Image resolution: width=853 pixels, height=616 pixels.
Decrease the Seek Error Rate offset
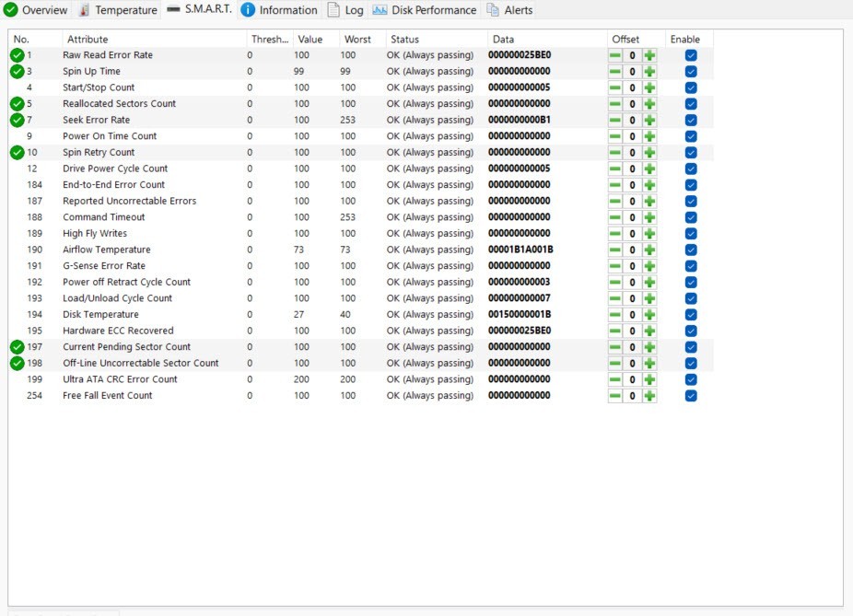coord(615,120)
